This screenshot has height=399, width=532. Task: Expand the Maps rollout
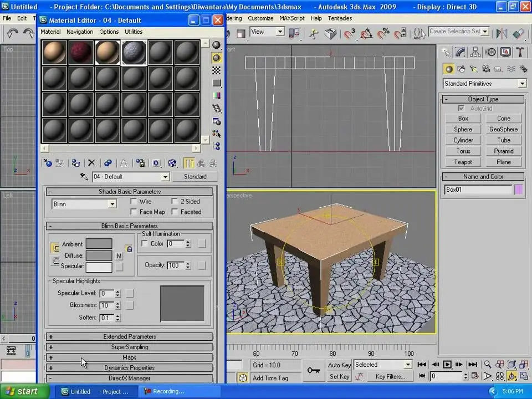click(x=129, y=357)
